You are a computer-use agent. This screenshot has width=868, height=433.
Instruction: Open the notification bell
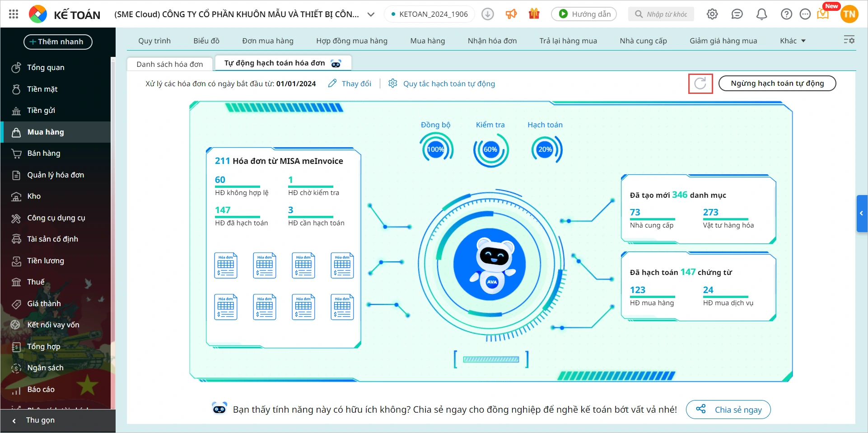pyautogui.click(x=761, y=14)
